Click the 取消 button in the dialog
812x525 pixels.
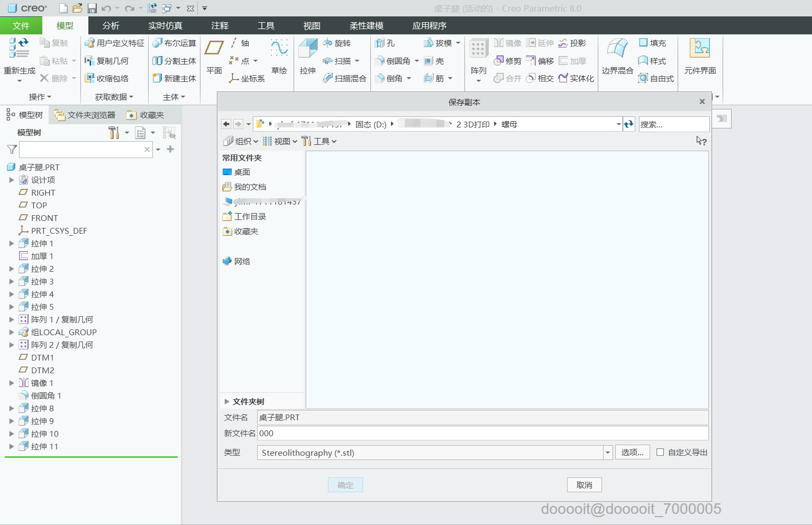(x=585, y=485)
